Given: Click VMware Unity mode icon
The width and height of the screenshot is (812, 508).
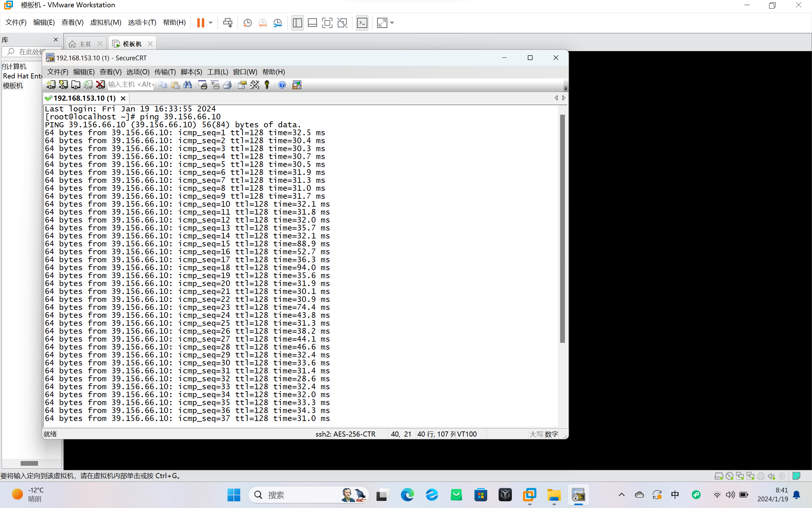Looking at the screenshot, I should click(342, 23).
